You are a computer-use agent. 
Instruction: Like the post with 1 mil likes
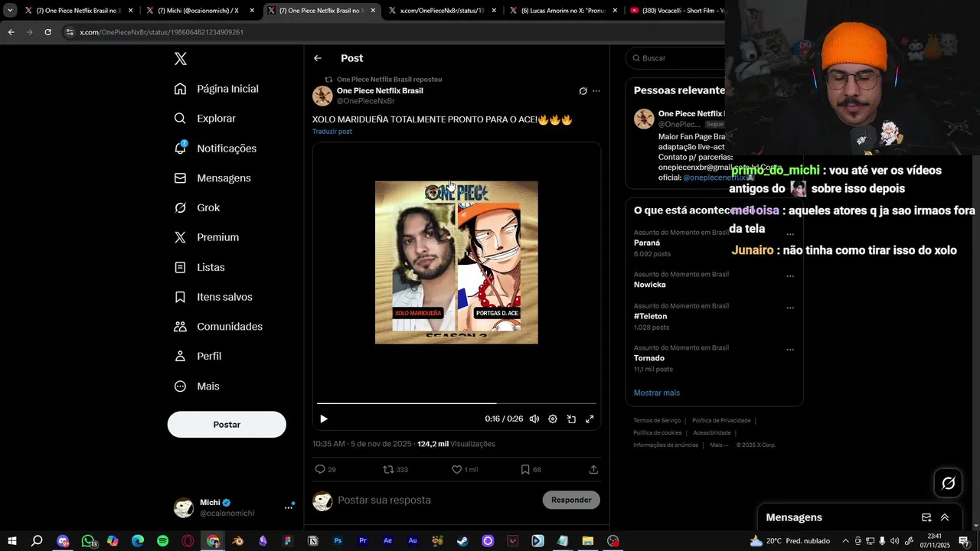[465, 470]
